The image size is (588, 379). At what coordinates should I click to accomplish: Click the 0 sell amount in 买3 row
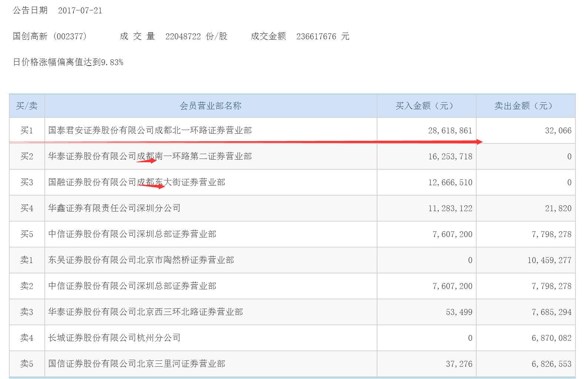[x=569, y=182]
